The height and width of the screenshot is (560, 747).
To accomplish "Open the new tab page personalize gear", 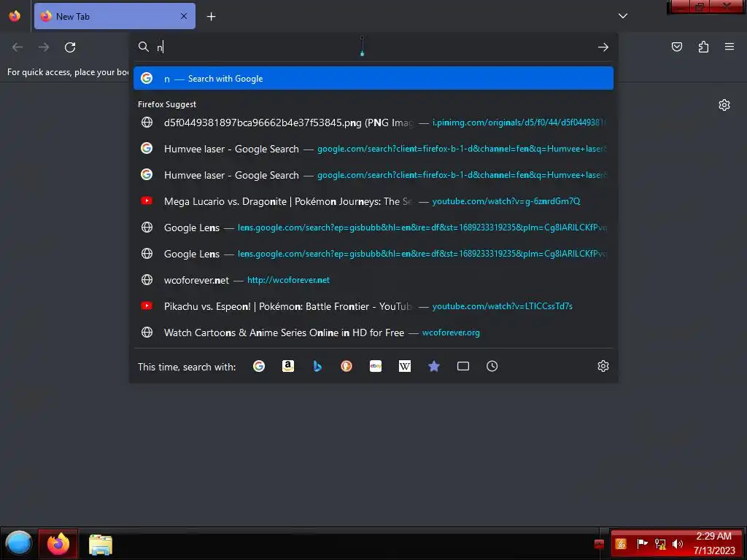I will click(724, 105).
